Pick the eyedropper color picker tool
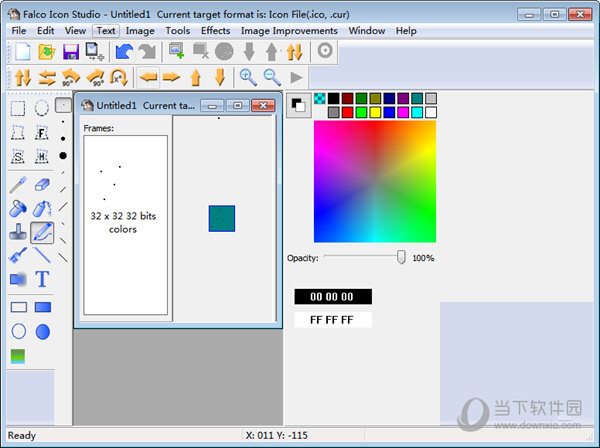Image resolution: width=600 pixels, height=448 pixels. coord(18,184)
